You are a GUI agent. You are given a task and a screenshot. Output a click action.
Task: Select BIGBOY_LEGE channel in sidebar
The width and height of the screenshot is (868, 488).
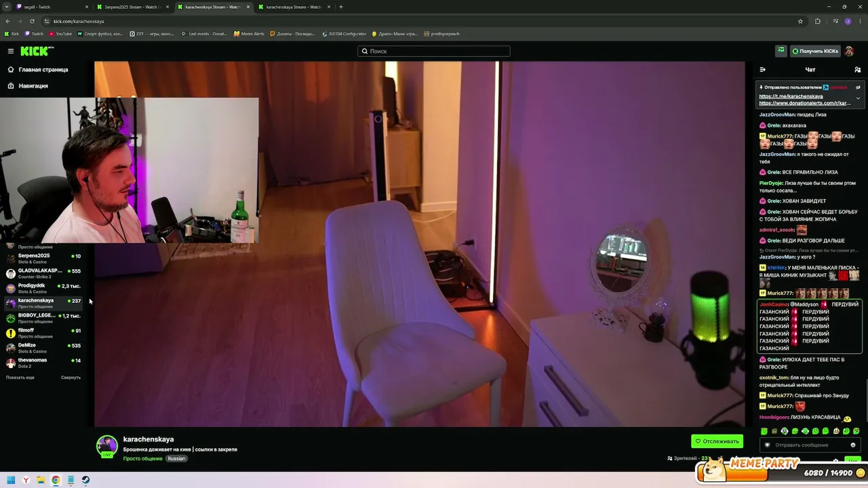click(x=44, y=318)
